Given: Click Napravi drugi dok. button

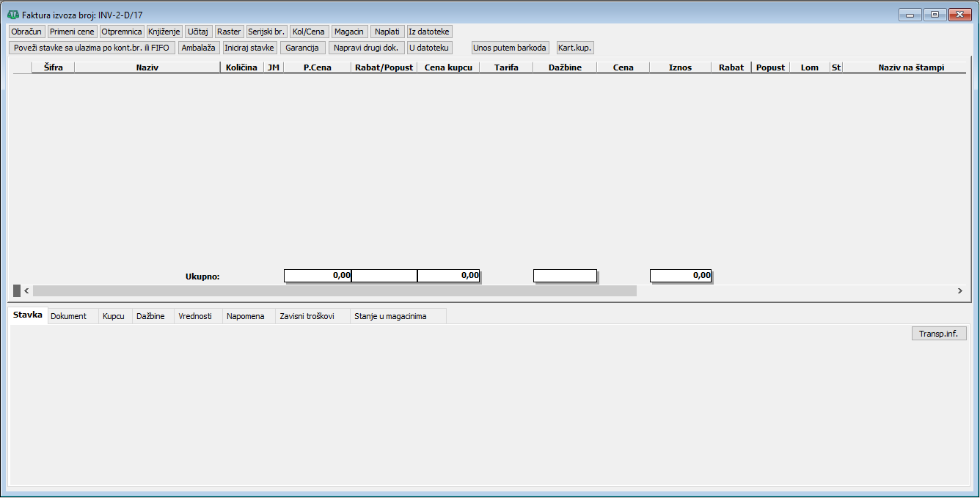Looking at the screenshot, I should 367,48.
